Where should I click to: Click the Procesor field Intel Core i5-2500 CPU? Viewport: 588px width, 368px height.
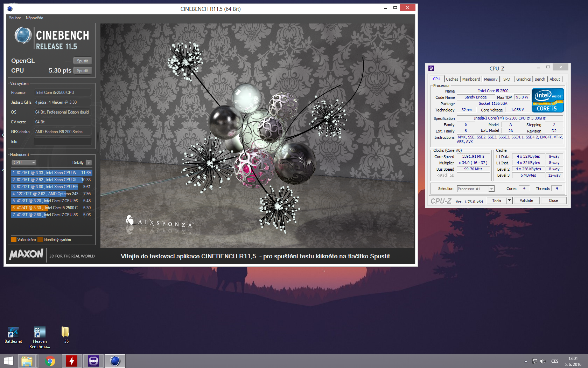click(x=62, y=93)
